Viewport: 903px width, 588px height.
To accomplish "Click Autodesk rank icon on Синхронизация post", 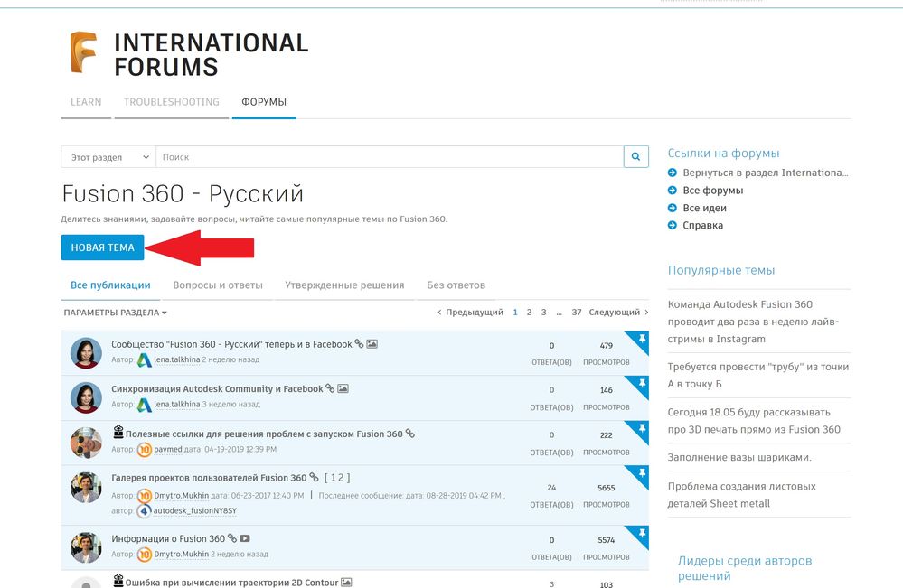I will click(x=144, y=405).
